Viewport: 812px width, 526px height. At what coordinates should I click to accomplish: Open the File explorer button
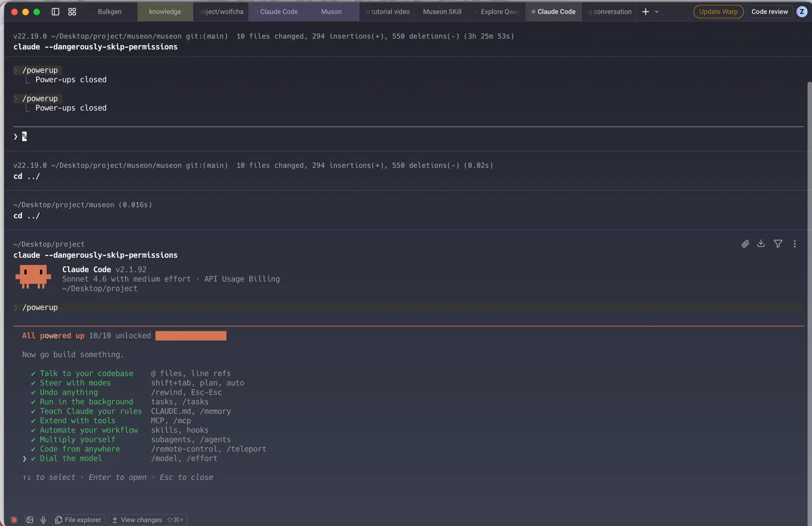(x=78, y=520)
